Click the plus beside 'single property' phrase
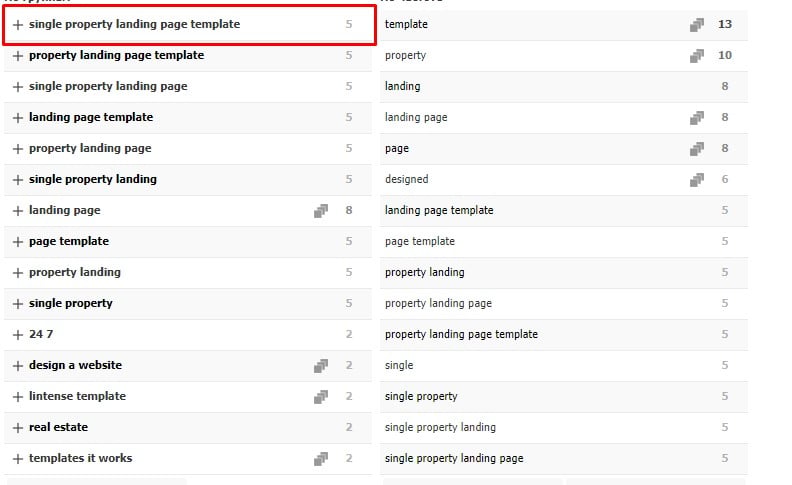Screen dimensions: 792x485 click(18, 303)
